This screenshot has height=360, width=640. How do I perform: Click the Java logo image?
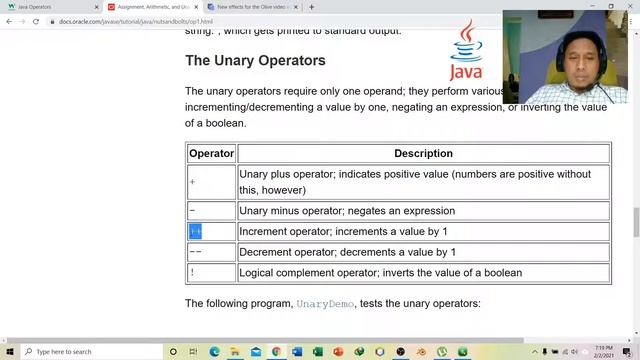click(x=466, y=50)
